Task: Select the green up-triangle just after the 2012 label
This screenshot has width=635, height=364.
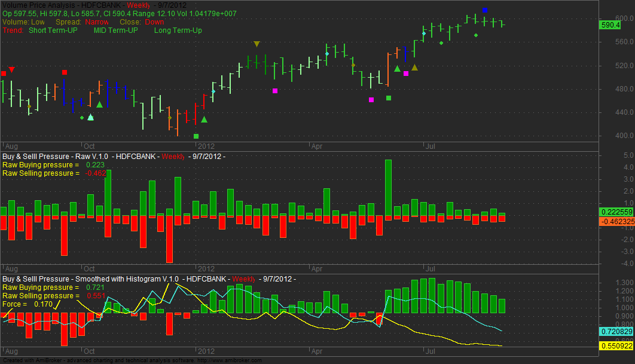Action: (x=204, y=120)
